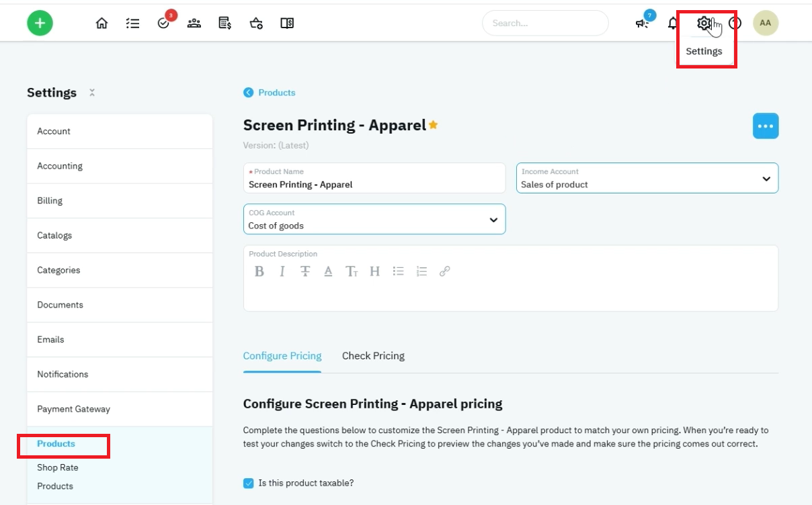812x505 pixels.
Task: Click the 'Configure Screen Printing - Apparel pricing' heading
Action: [x=373, y=404]
